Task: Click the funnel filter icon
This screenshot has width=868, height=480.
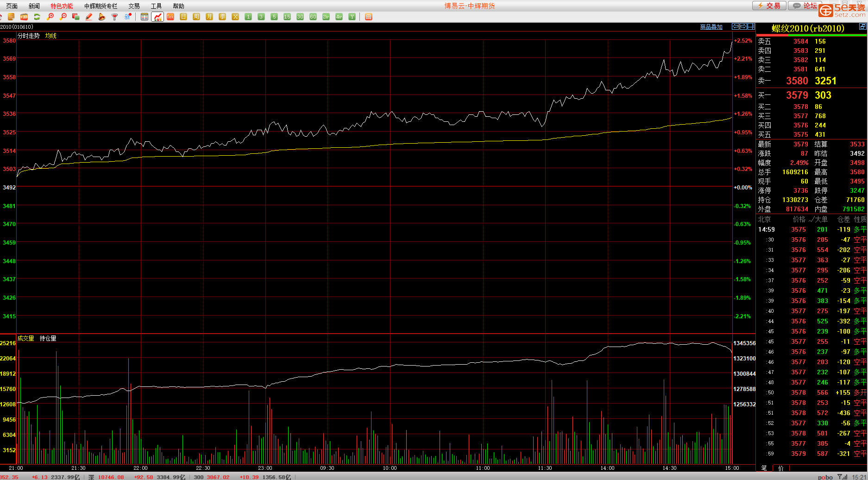Action: pyautogui.click(x=115, y=17)
